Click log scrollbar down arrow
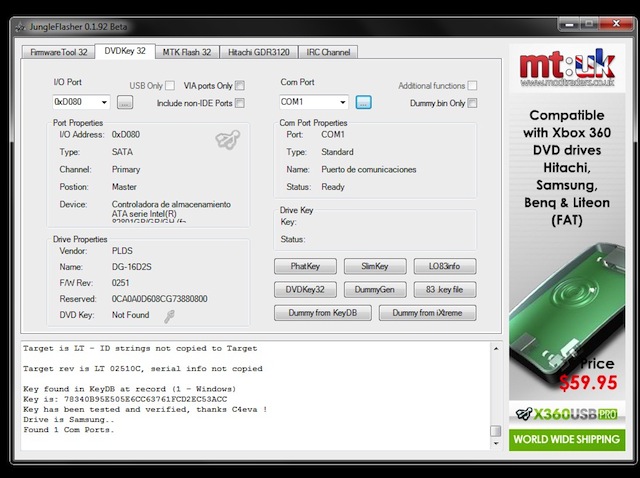 point(496,443)
